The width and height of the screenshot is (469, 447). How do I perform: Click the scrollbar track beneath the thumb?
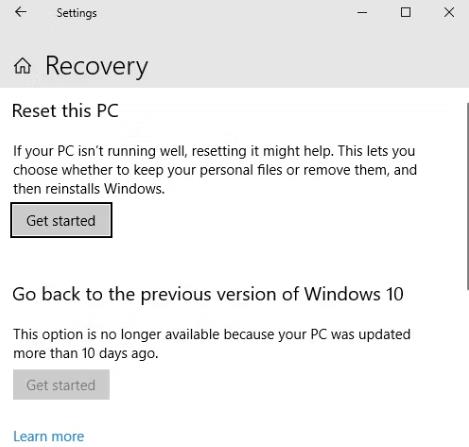(467, 367)
